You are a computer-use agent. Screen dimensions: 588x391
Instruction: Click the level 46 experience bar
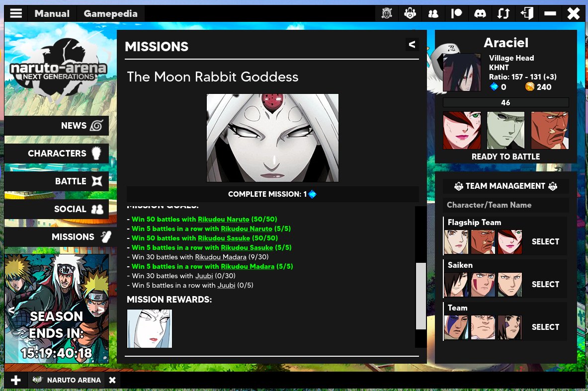(505, 102)
